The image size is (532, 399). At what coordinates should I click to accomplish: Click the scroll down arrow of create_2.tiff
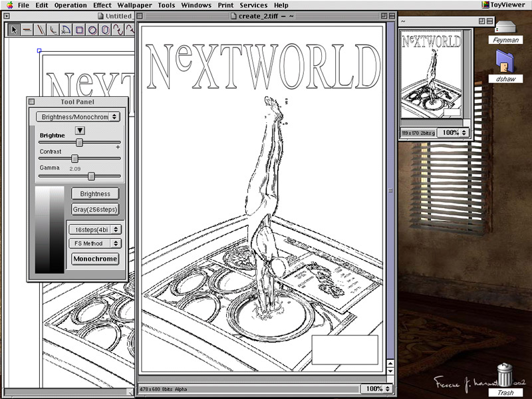point(390,371)
